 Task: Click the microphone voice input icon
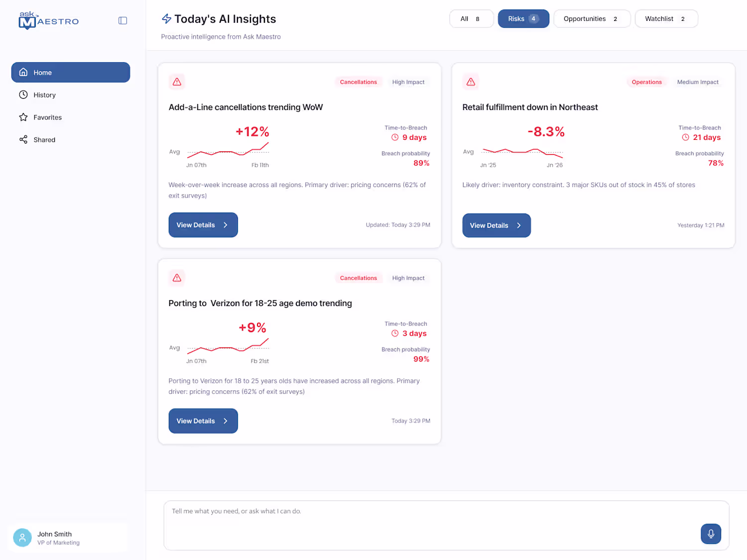click(x=711, y=534)
